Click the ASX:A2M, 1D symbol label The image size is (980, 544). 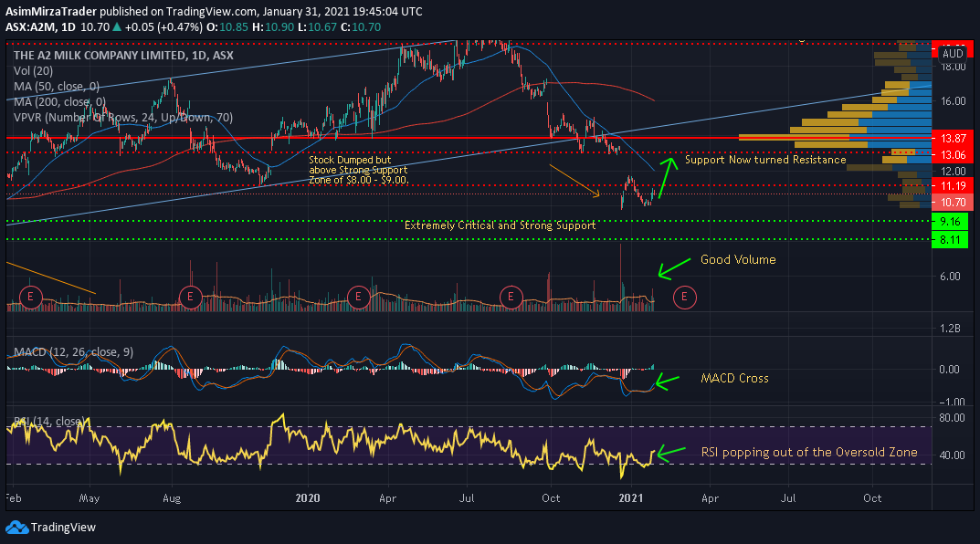click(40, 26)
